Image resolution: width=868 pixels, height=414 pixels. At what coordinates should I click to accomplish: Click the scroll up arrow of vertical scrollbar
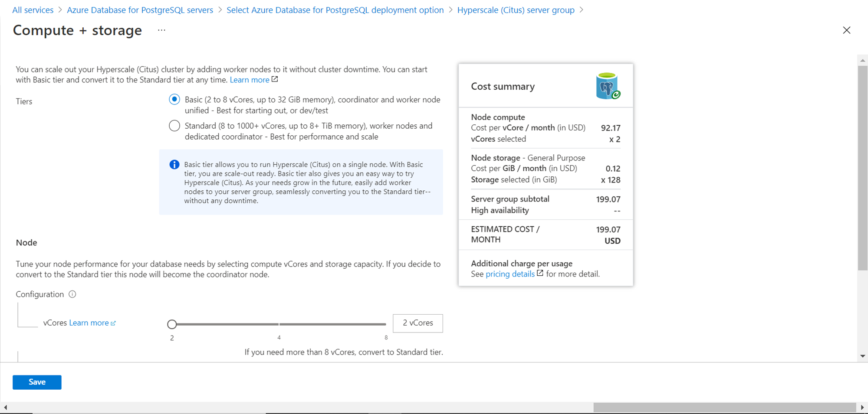[x=862, y=60]
